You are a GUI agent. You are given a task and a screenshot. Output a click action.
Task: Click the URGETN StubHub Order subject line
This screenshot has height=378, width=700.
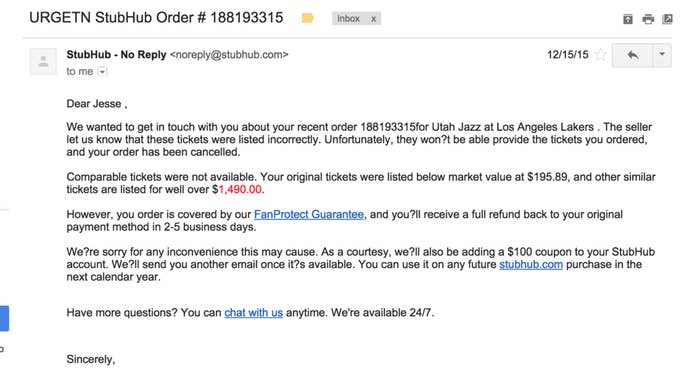[156, 18]
